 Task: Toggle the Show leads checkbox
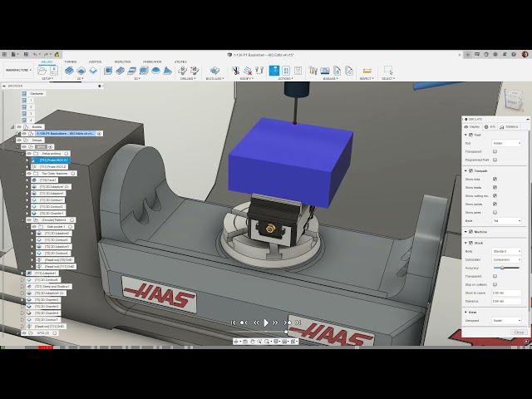point(495,187)
